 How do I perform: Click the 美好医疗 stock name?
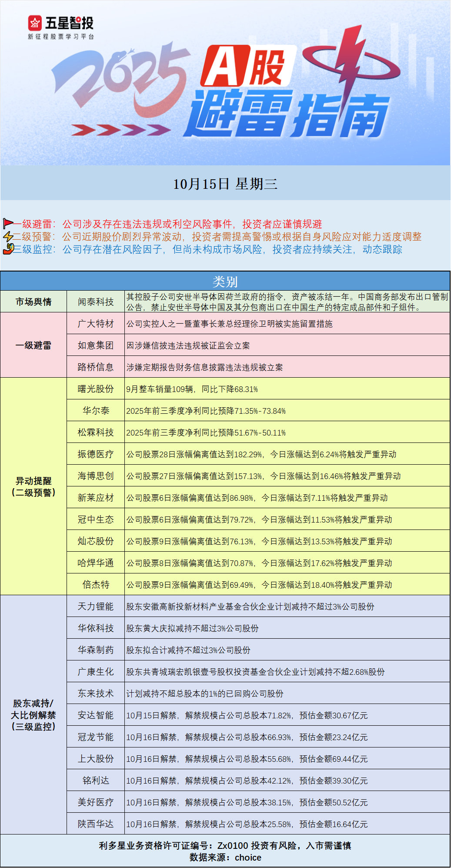pyautogui.click(x=96, y=802)
